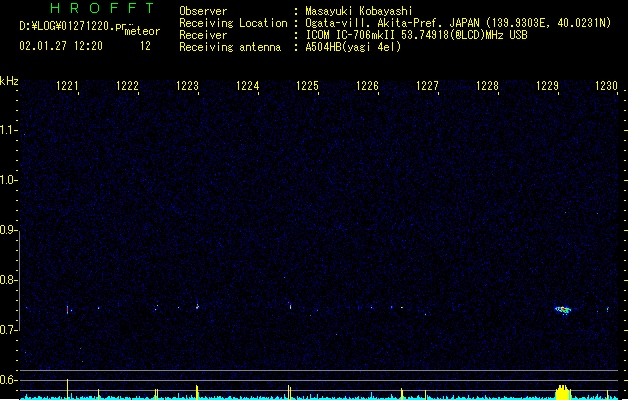
Task: Click the 0.9 kHz frequency tick label
Action: pyautogui.click(x=8, y=230)
